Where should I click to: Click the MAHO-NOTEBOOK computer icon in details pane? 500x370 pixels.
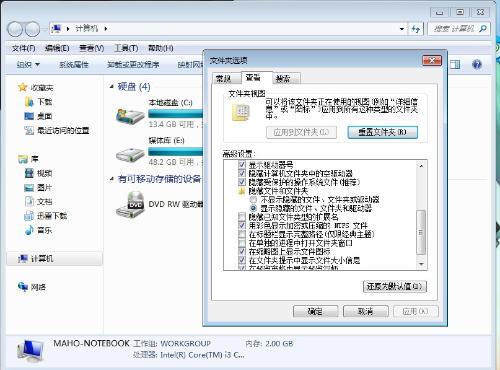(x=30, y=351)
